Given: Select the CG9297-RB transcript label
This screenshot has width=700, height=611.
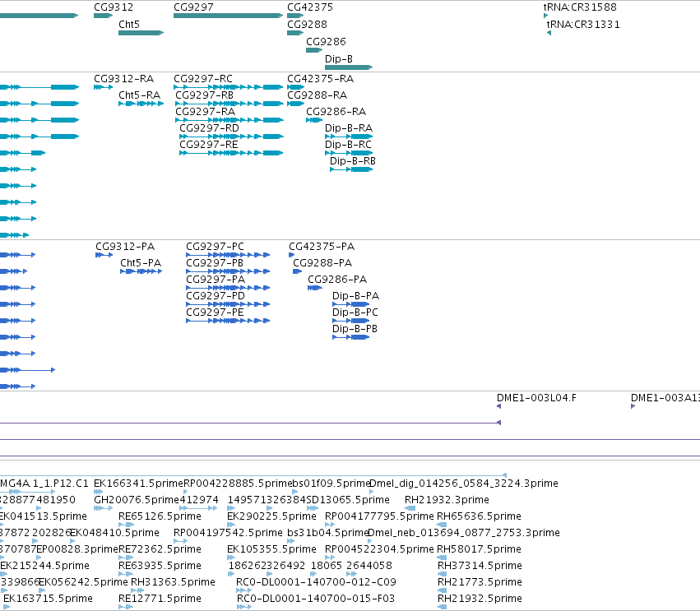Looking at the screenshot, I should (205, 95).
